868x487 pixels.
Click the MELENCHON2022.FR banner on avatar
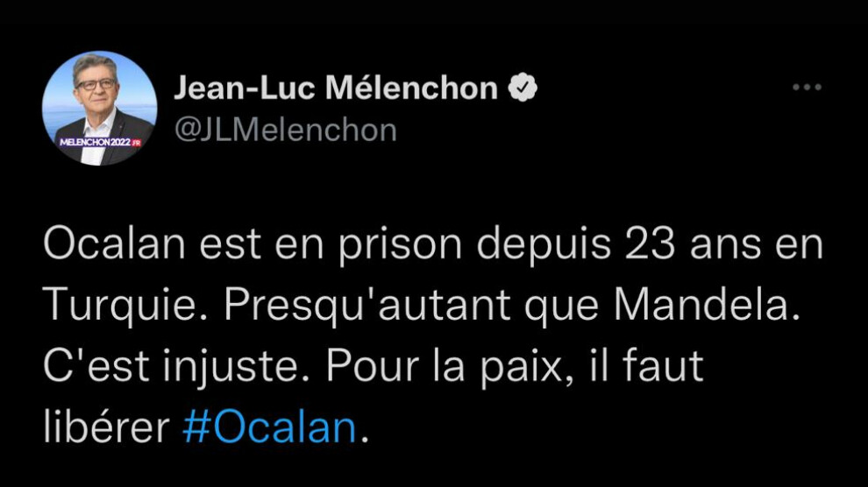click(100, 143)
